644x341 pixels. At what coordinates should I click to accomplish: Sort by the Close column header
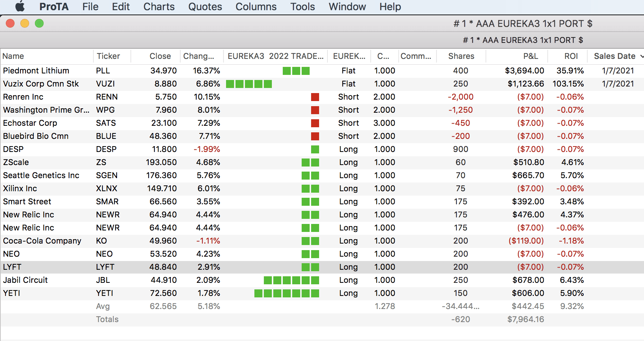click(x=156, y=56)
